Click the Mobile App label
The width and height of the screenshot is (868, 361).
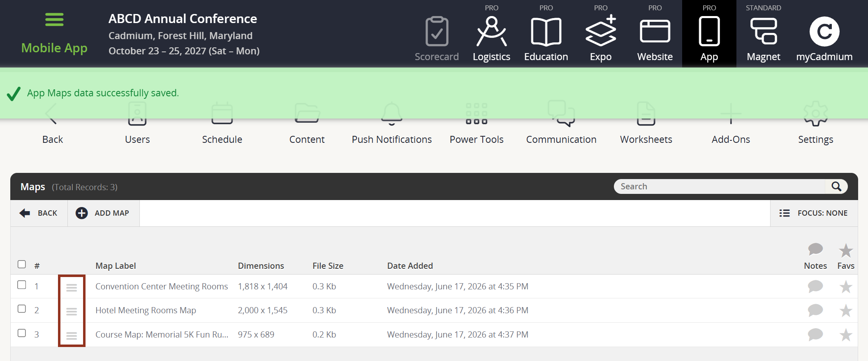(x=54, y=48)
